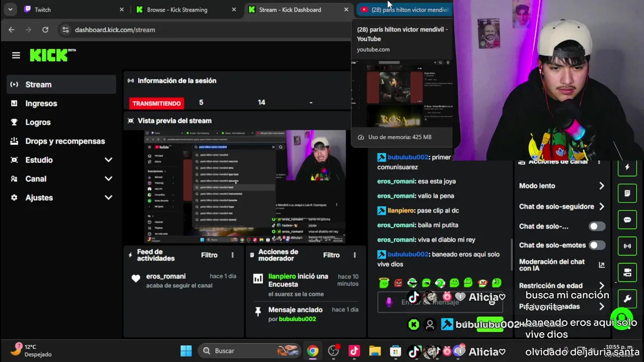This screenshot has height=362, width=644.
Task: Open Microsoft Store from the taskbar
Action: [x=395, y=351]
